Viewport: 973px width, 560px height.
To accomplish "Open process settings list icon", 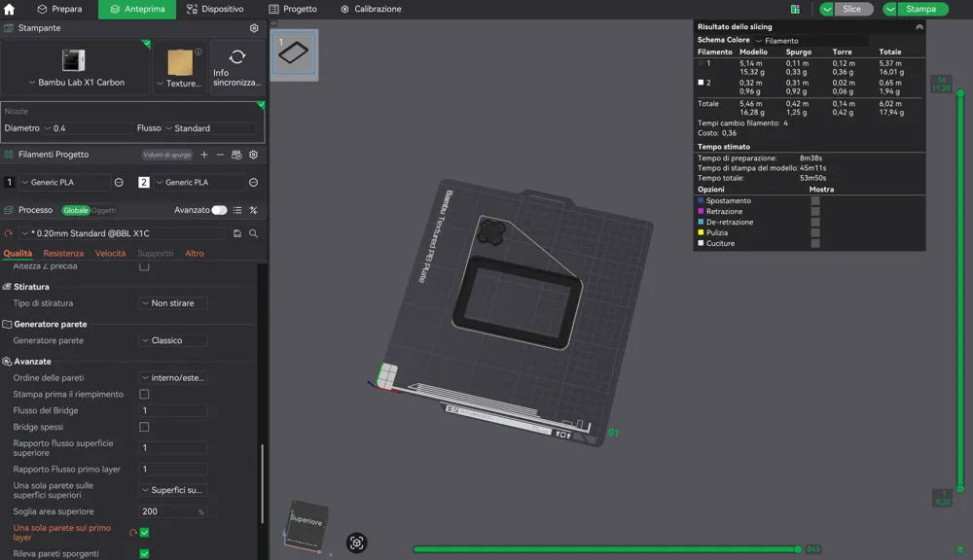I will click(237, 210).
